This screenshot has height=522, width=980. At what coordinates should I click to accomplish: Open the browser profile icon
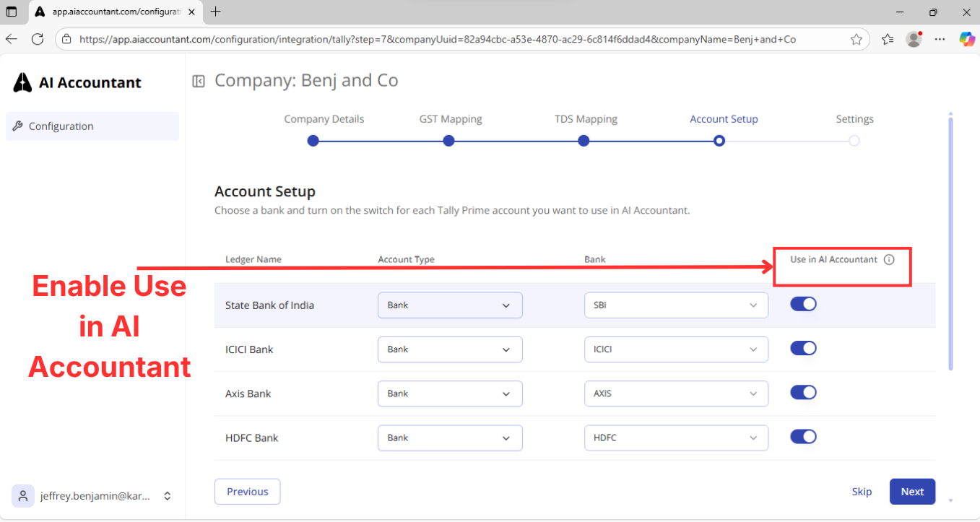(x=914, y=40)
